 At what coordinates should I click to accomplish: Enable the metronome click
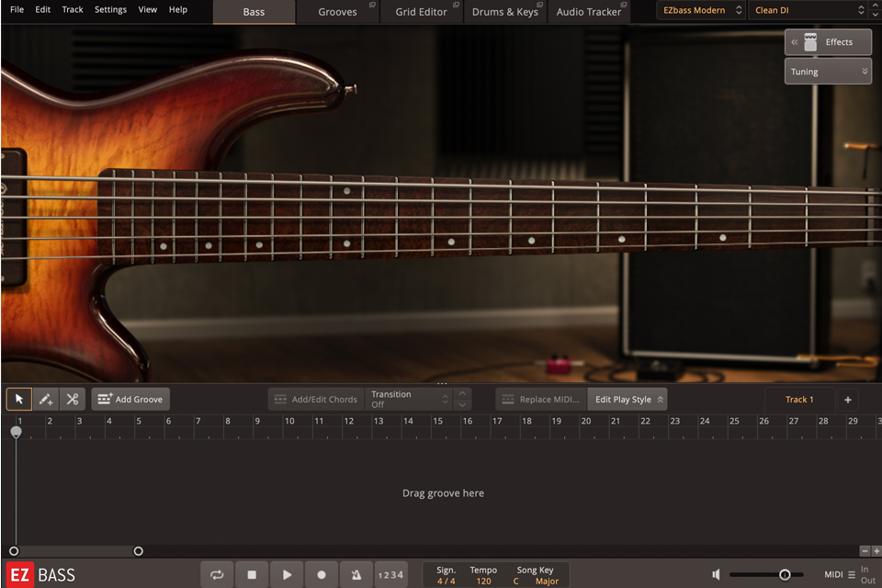click(x=356, y=573)
